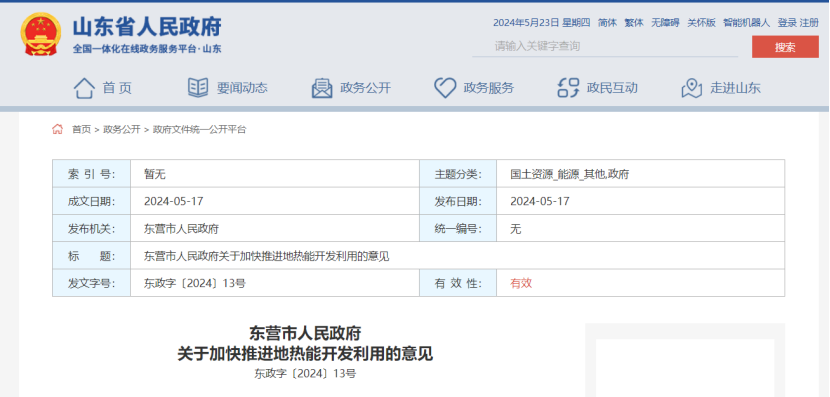The width and height of the screenshot is (830, 397).
Task: Switch to 繁体 Chinese
Action: point(634,23)
